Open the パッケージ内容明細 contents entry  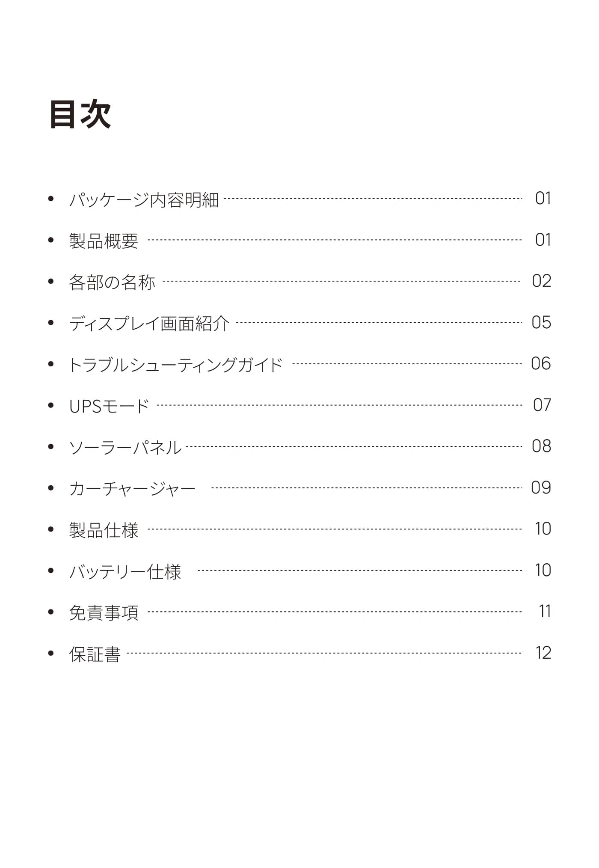pyautogui.click(x=144, y=199)
